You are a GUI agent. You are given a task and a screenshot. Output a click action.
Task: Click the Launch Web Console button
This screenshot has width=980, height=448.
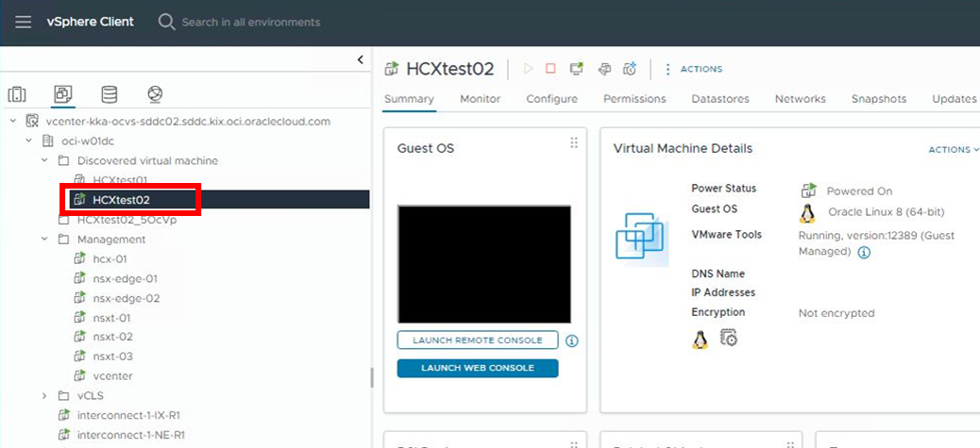pos(478,368)
